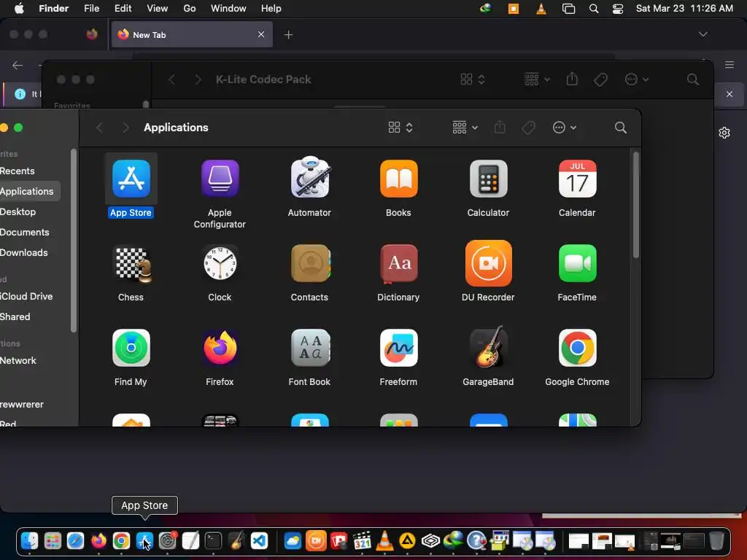Select Recents in the Finder sidebar

(x=18, y=171)
